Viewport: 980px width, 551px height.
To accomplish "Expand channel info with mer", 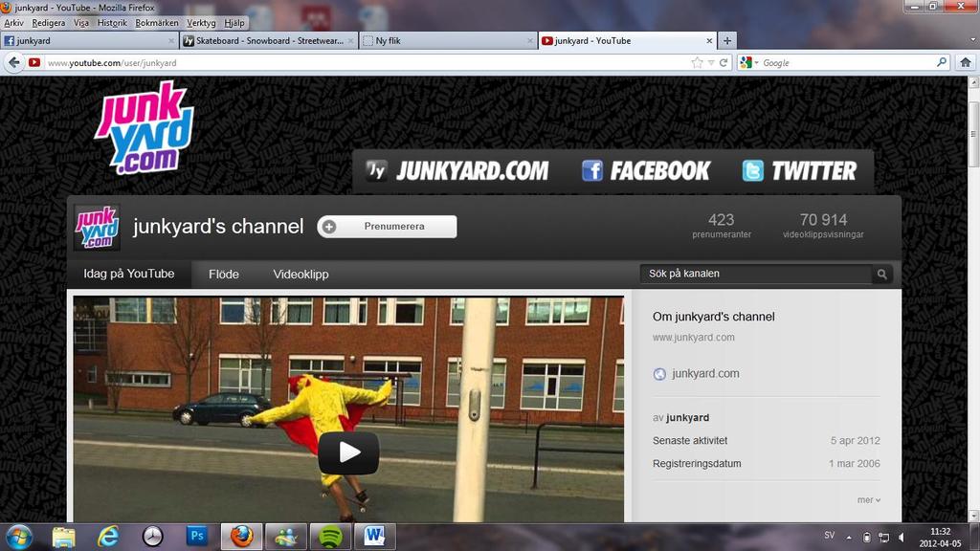I will [x=869, y=499].
